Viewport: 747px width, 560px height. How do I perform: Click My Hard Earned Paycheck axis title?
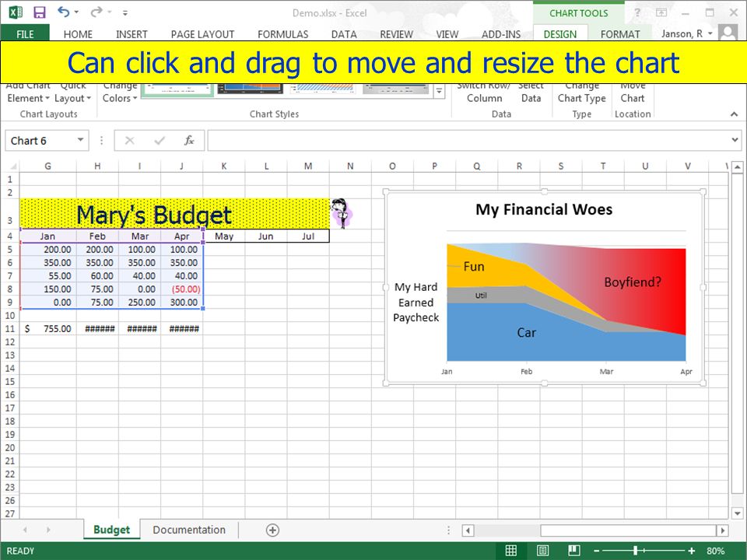point(416,303)
